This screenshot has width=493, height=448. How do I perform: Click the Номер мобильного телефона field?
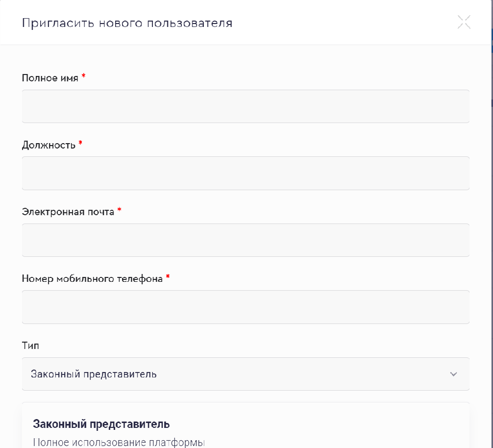pyautogui.click(x=246, y=307)
